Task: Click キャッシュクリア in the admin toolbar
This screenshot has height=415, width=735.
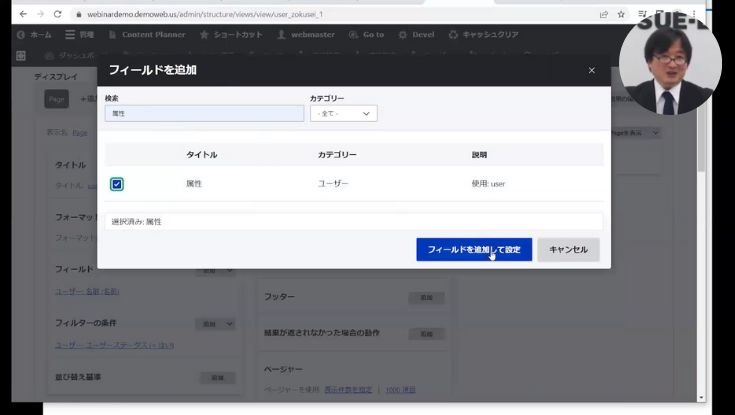Action: point(483,35)
